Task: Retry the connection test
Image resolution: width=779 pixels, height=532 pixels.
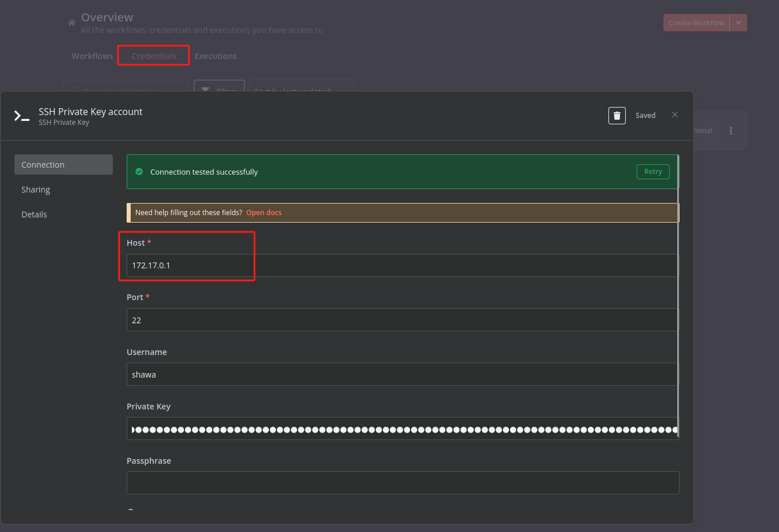Action: (652, 172)
